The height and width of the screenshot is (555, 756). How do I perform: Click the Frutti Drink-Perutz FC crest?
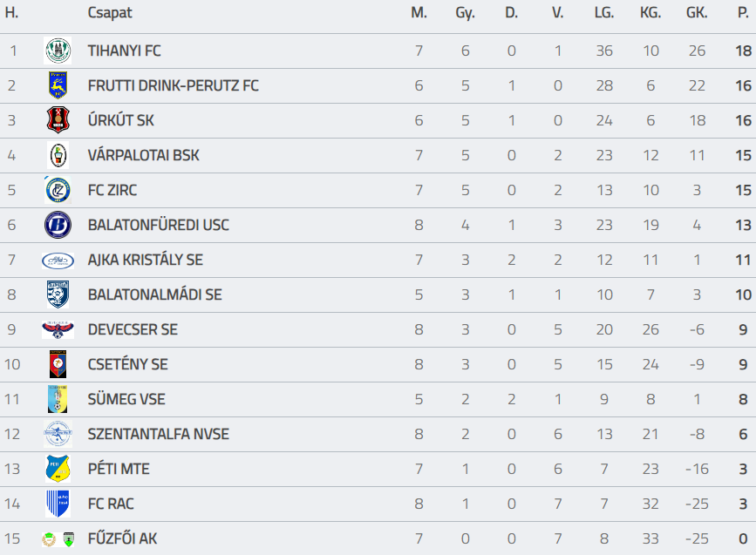pos(58,85)
